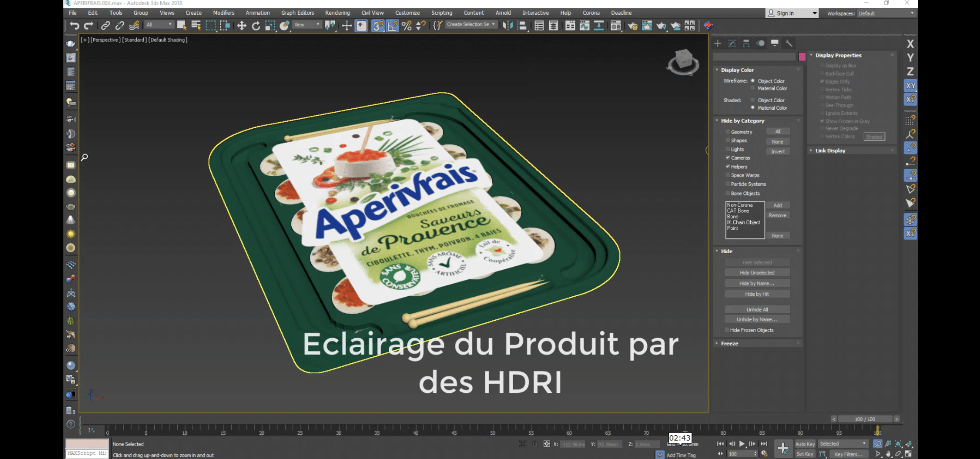This screenshot has width=980, height=459.
Task: Open the Workspaces Default dropdown
Action: click(886, 13)
